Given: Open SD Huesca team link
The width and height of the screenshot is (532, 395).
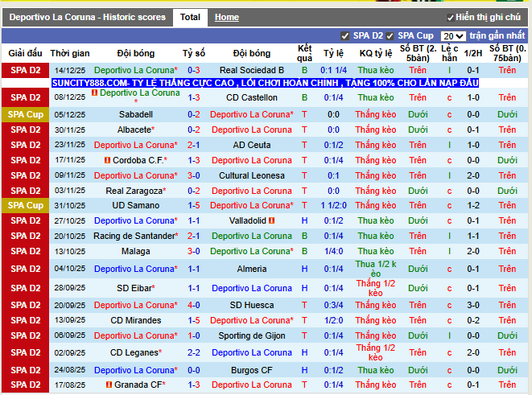Looking at the screenshot, I should pyautogui.click(x=251, y=305).
